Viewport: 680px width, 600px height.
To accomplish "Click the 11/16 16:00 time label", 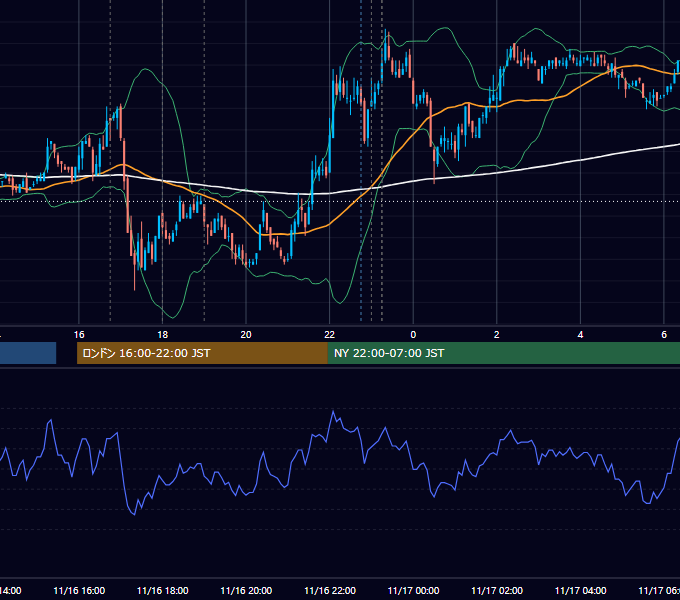I will [79, 591].
